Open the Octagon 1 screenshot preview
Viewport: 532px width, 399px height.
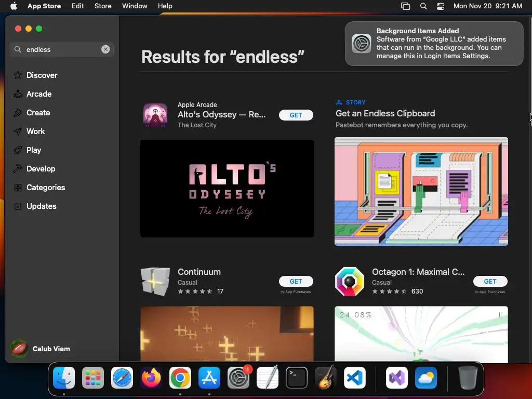(x=421, y=334)
